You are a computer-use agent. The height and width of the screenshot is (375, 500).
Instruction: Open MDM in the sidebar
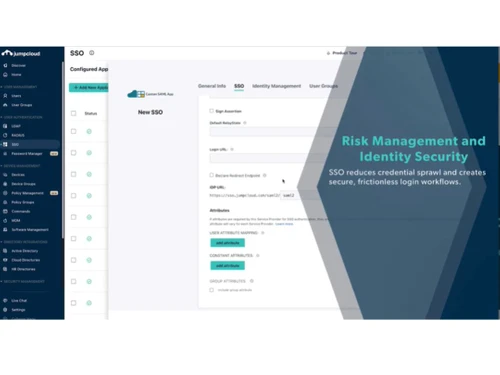pos(16,221)
